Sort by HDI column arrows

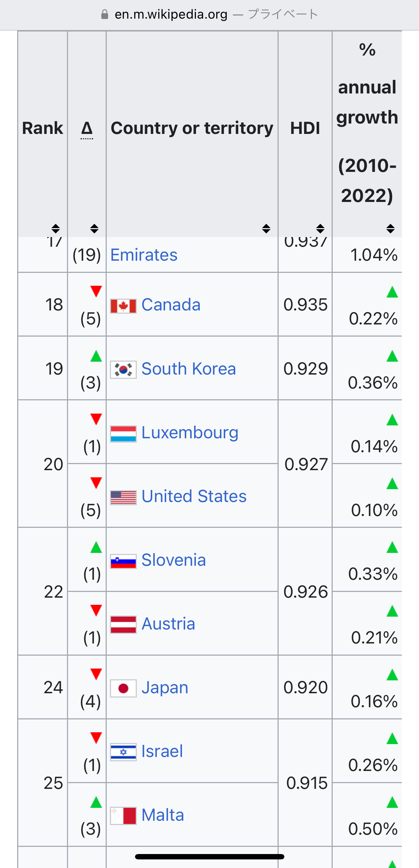pyautogui.click(x=320, y=228)
